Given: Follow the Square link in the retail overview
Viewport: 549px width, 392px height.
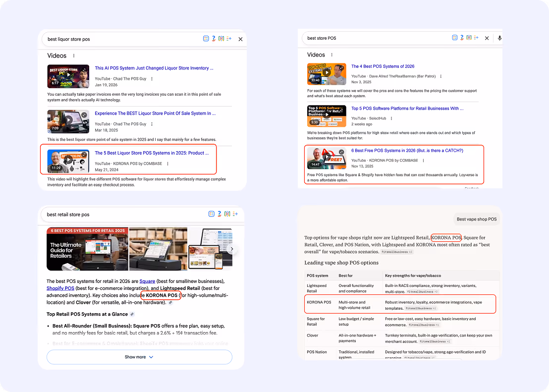Looking at the screenshot, I should coord(147,281).
